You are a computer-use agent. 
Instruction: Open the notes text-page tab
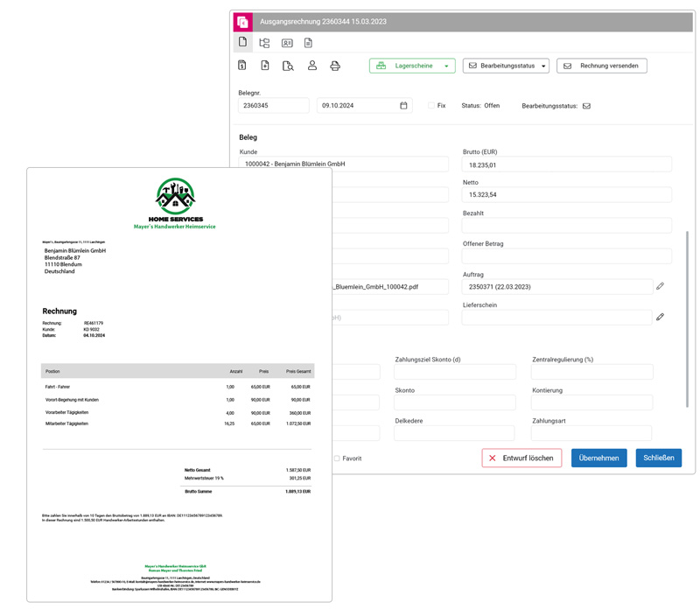click(308, 43)
